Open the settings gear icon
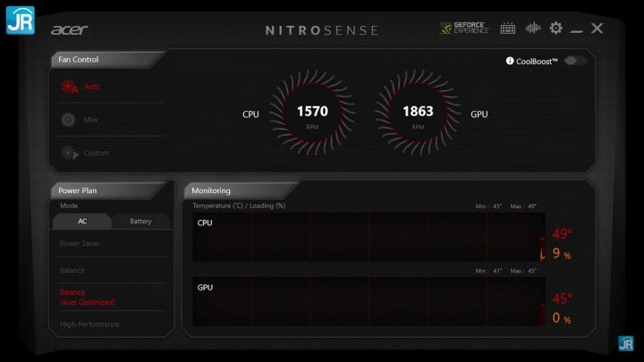644x362 pixels. point(556,28)
